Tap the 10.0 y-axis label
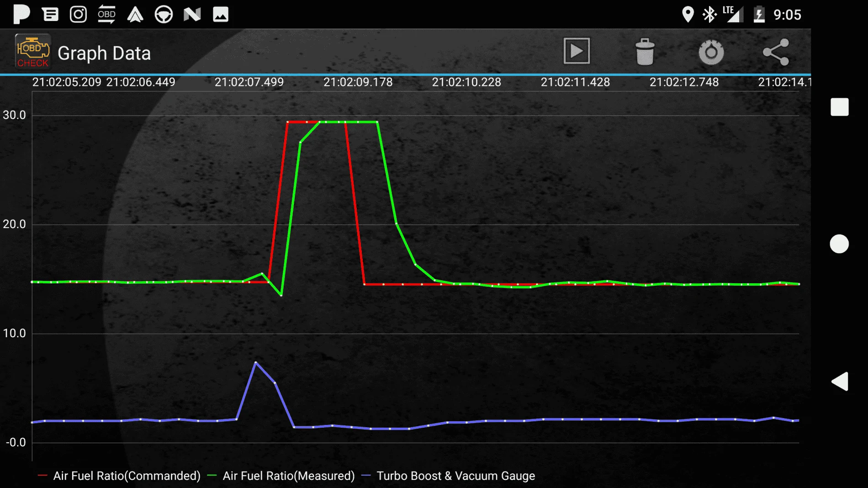Screen dimensions: 868x488 (x=15, y=334)
